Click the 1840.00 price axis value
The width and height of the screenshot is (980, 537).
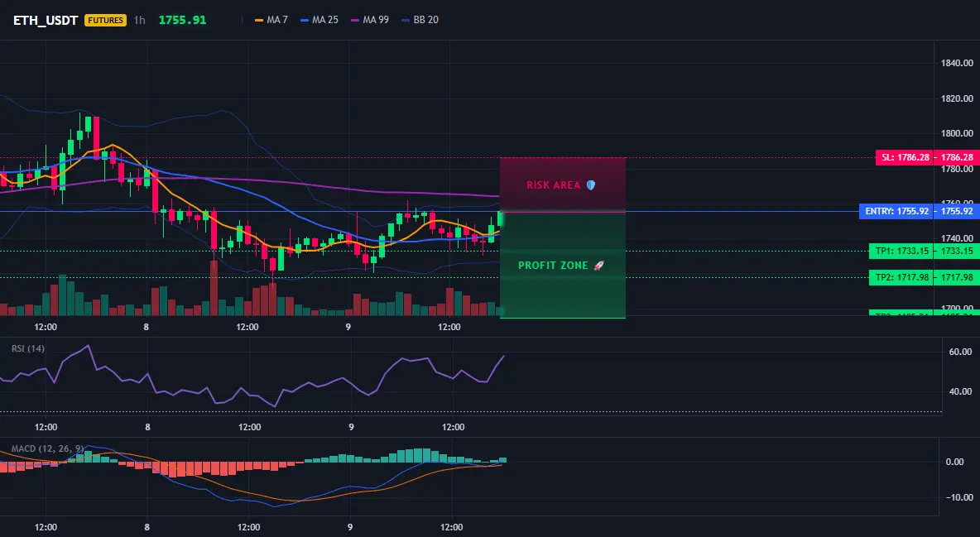pos(957,63)
